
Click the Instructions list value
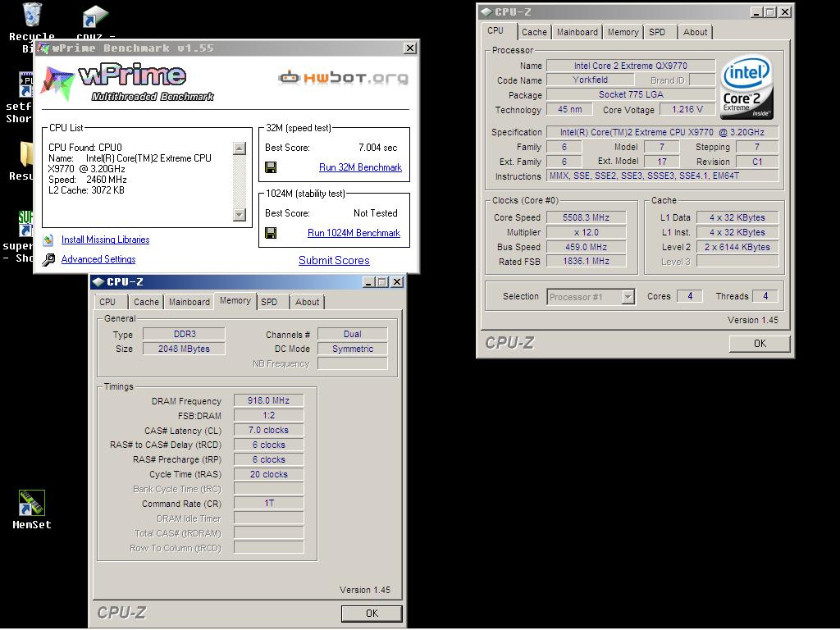(662, 176)
